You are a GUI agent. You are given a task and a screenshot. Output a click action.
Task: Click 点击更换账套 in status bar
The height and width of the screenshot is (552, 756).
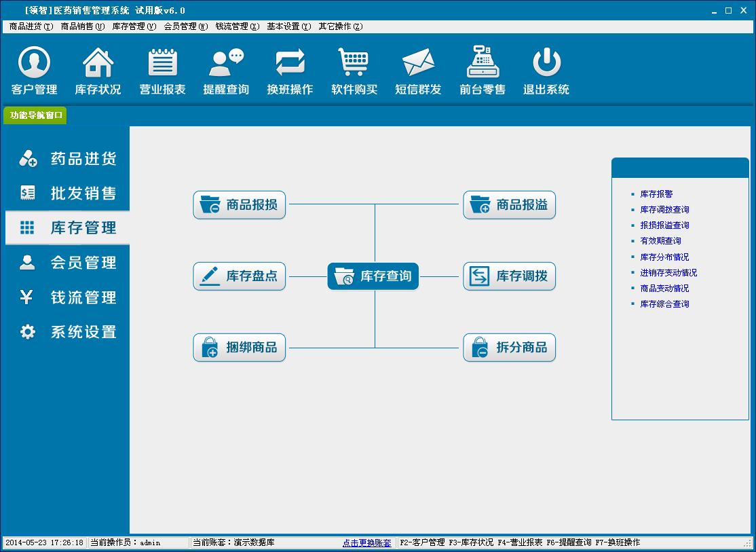click(x=366, y=543)
